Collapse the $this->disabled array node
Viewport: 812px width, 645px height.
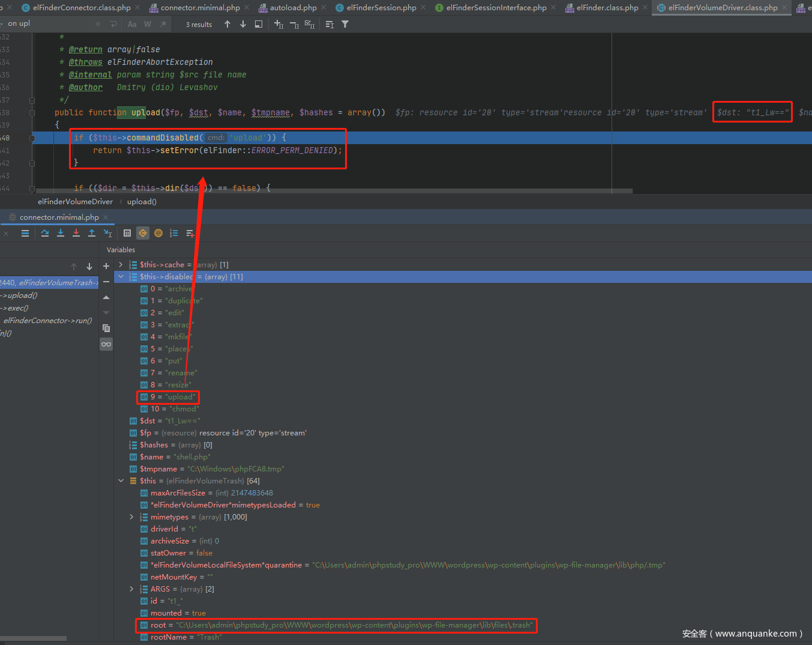pyautogui.click(x=121, y=277)
